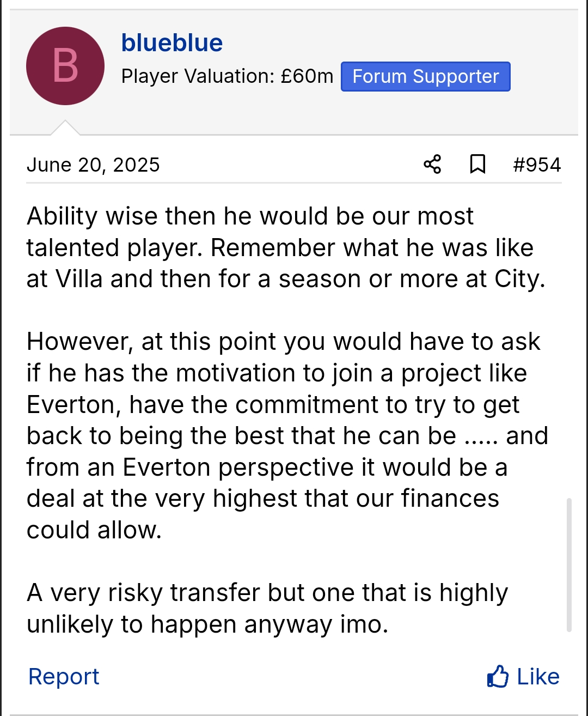Bookmark post #954 with the bookmark icon
Image resolution: width=588 pixels, height=716 pixels.
pyautogui.click(x=477, y=164)
